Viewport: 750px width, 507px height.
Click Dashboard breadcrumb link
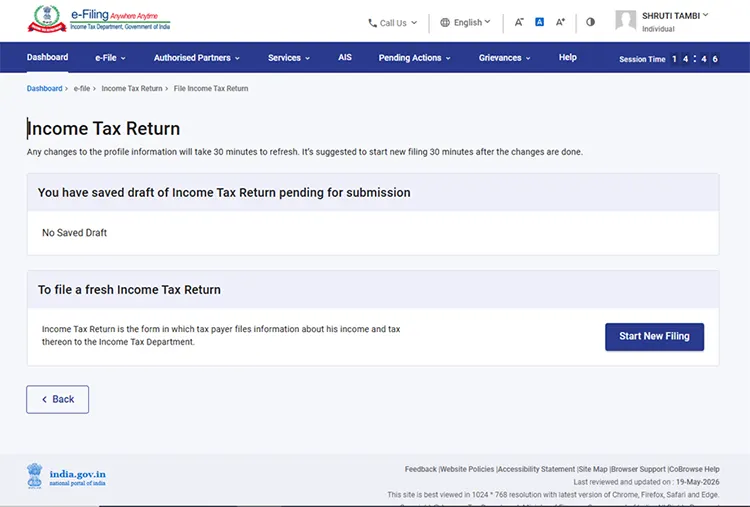(44, 88)
